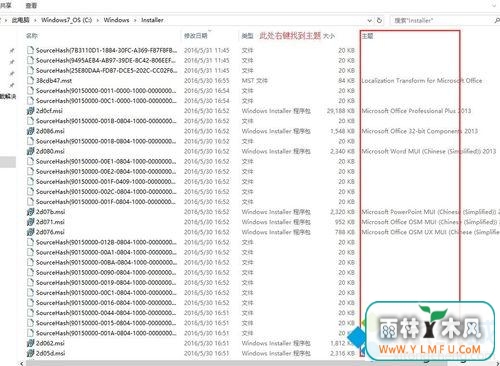Click subject Microsoft PowerPoint MUI (Chinese (Simplified))
This screenshot has height=366, width=500.
(x=430, y=212)
